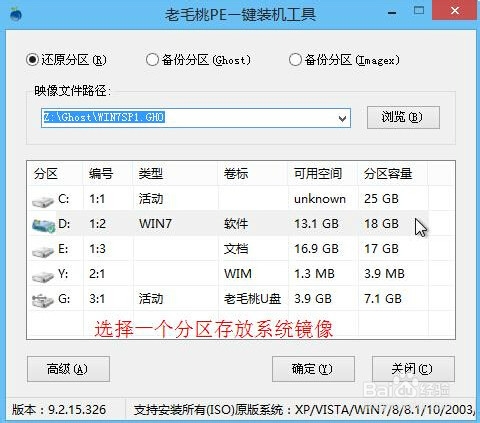Image resolution: width=480 pixels, height=423 pixels.
Task: Click the blue peach app icon in title bar
Action: click(16, 14)
